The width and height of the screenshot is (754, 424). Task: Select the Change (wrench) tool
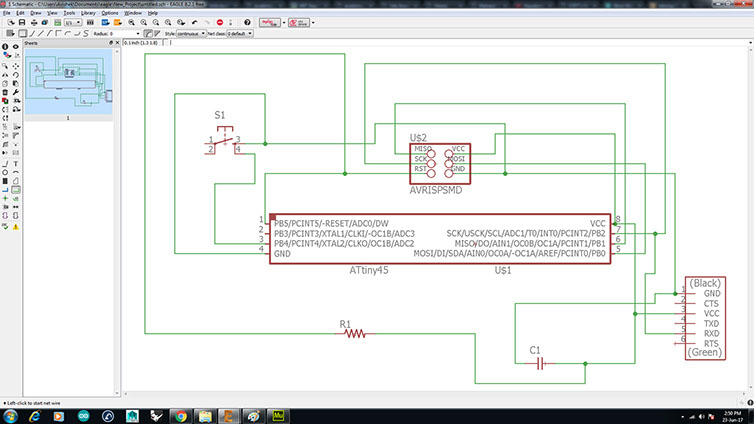point(16,92)
